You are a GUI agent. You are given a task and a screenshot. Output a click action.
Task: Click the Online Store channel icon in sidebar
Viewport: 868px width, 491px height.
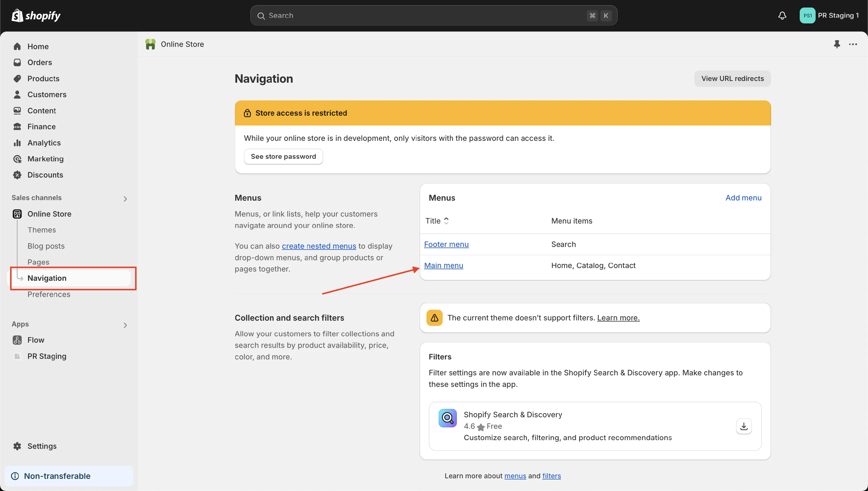click(17, 214)
